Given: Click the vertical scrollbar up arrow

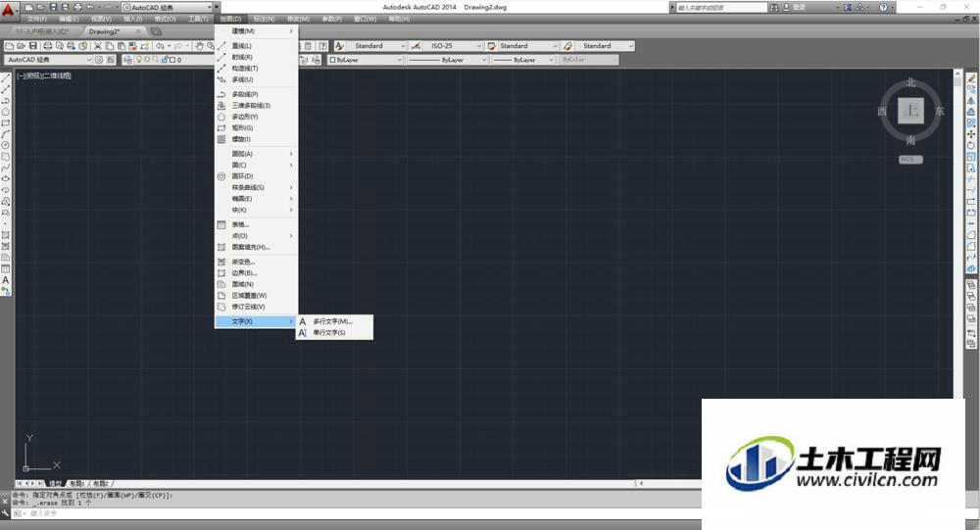Looking at the screenshot, I should pos(957,74).
